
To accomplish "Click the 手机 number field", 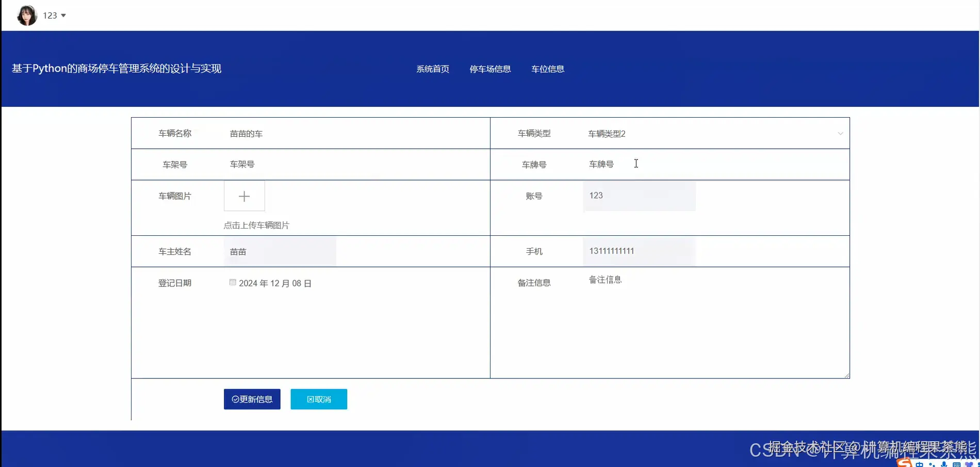I will [x=639, y=251].
